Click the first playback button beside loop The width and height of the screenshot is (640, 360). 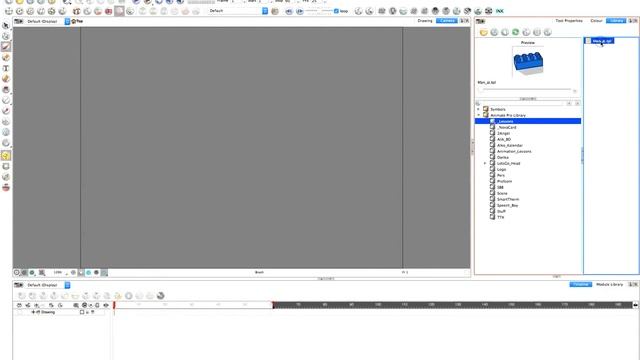[x=289, y=11]
